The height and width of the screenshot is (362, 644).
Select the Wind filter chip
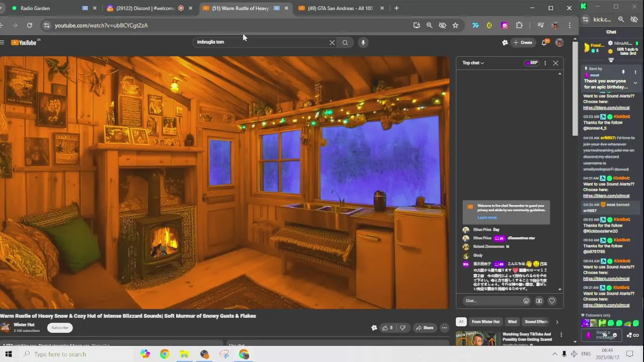[512, 322]
